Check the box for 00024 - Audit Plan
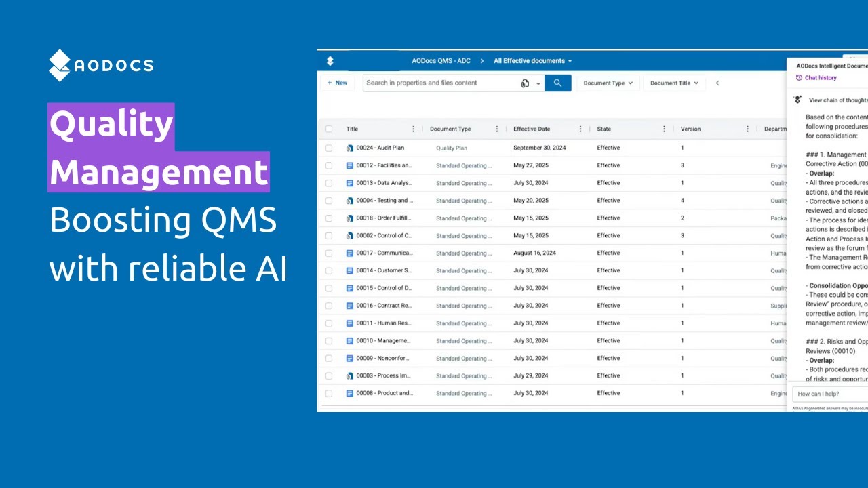 [x=329, y=148]
